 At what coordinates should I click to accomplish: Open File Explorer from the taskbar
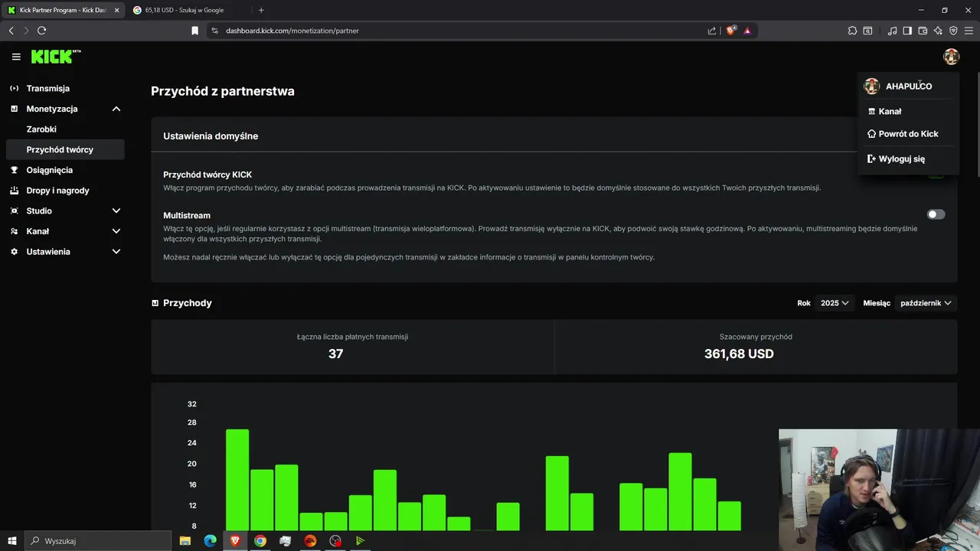(185, 540)
